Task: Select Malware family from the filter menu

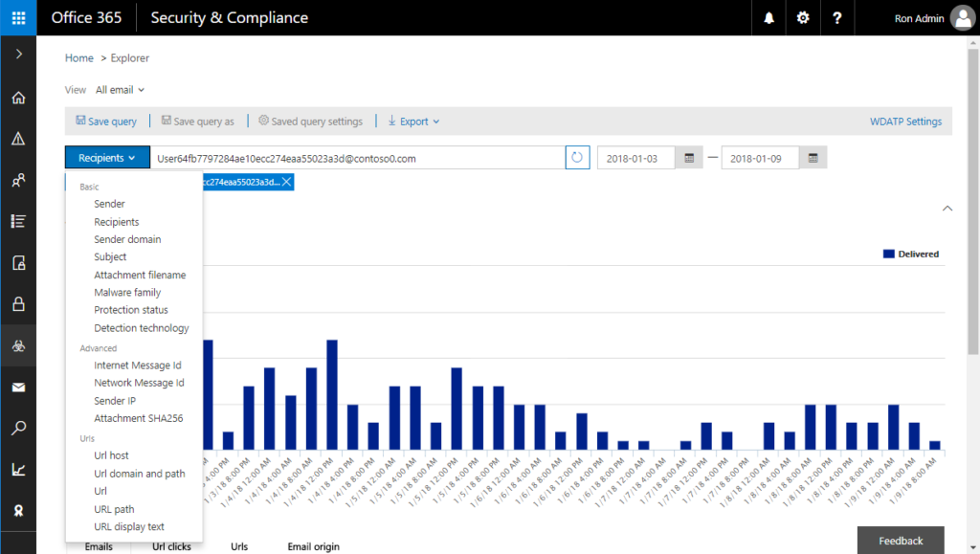Action: click(129, 292)
